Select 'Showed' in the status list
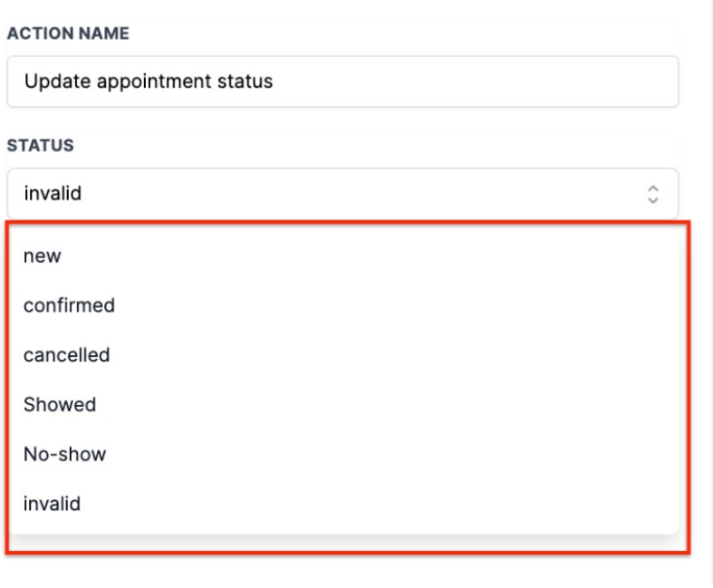 point(60,404)
